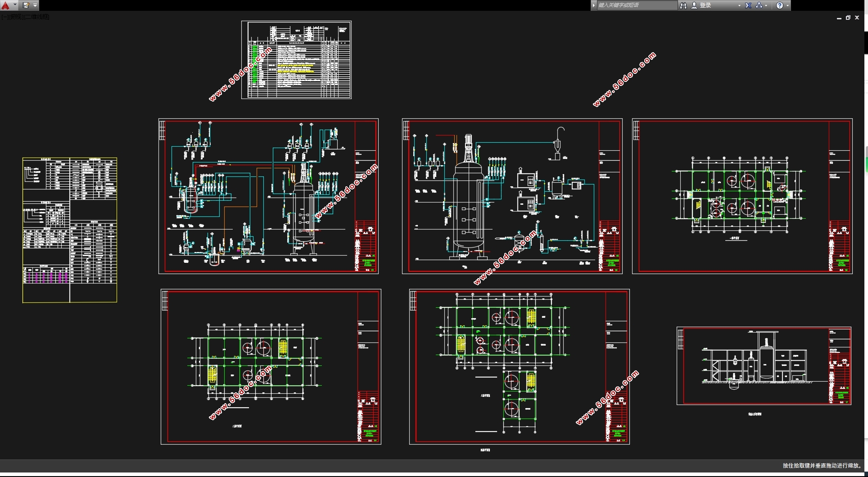Open the 俯视 view control menu
This screenshot has height=477, width=868.
[15, 17]
